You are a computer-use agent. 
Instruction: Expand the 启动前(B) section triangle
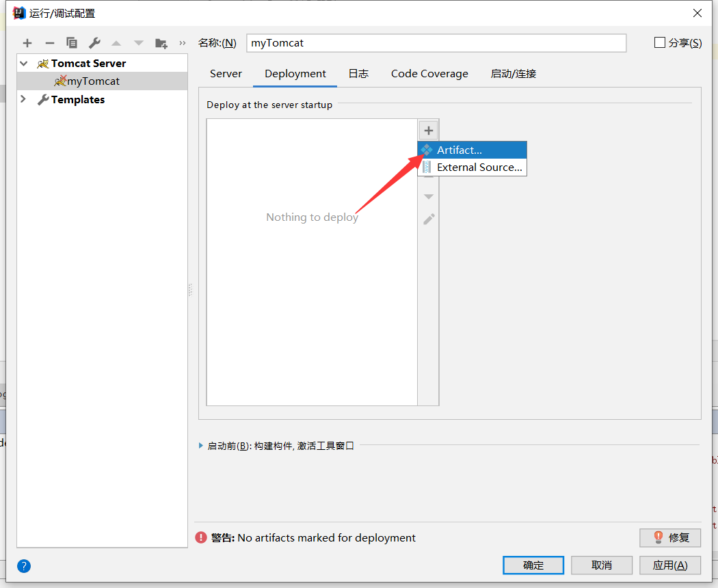[200, 445]
